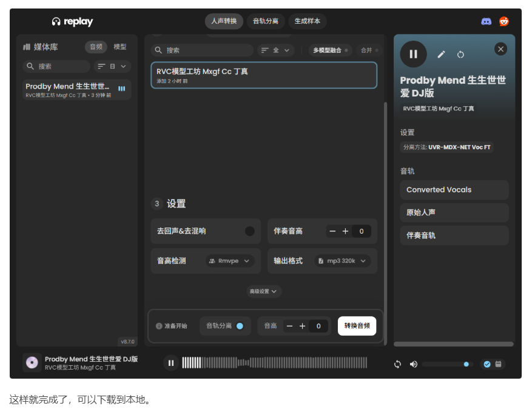Open 音高检测 Rmvpe dropdown
Screen dimensions: 532x409
tap(230, 261)
